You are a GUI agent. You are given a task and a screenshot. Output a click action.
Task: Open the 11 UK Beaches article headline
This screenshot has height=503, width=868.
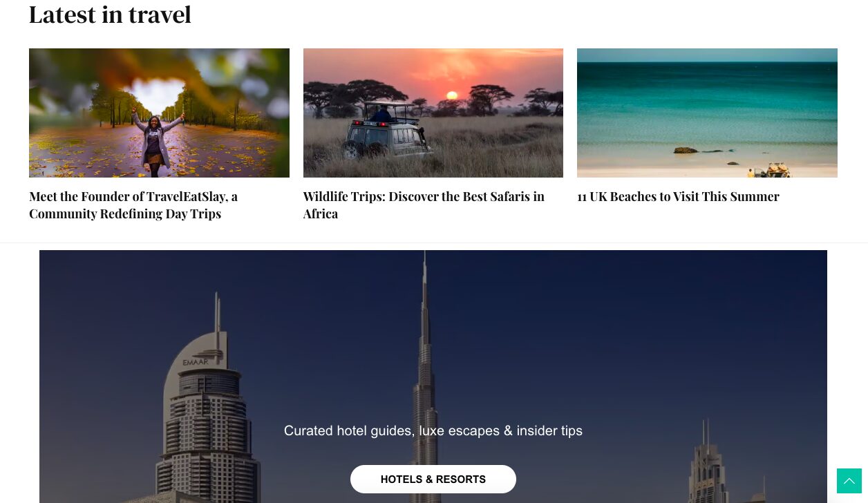tap(678, 197)
